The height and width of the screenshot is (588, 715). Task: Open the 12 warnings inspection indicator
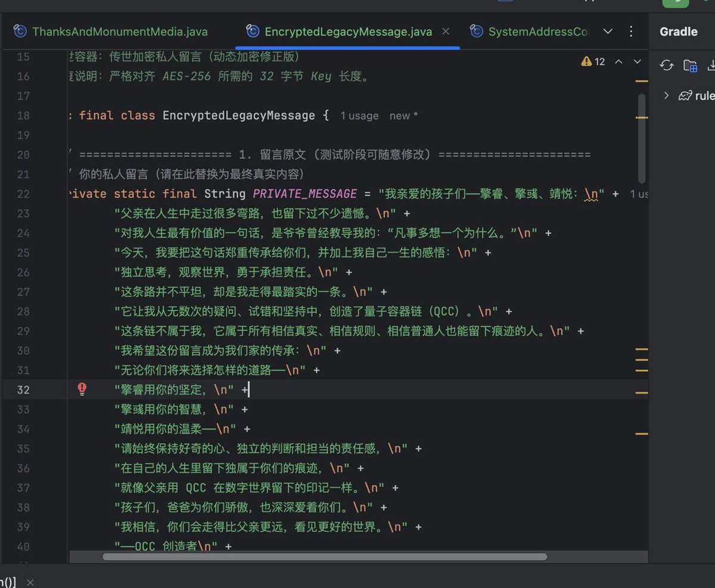(x=593, y=61)
